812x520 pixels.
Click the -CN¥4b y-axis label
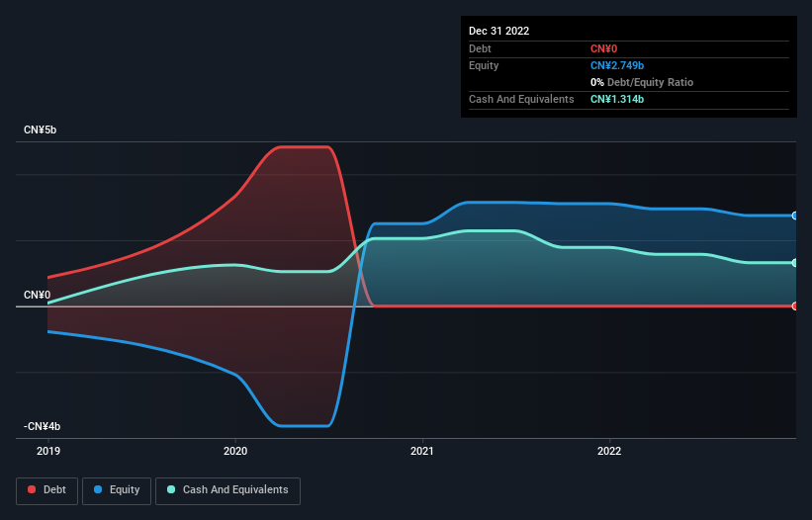[x=42, y=426]
